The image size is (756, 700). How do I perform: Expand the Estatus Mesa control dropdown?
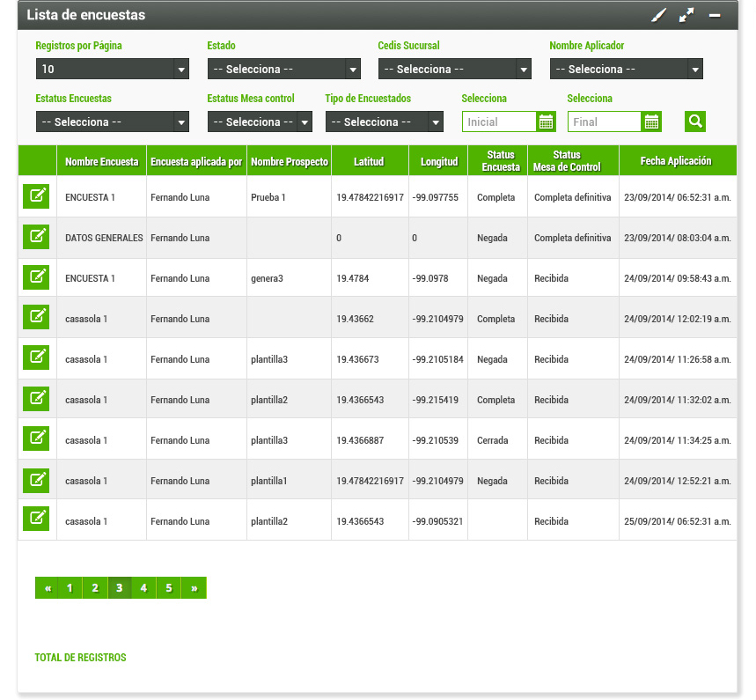tap(260, 121)
